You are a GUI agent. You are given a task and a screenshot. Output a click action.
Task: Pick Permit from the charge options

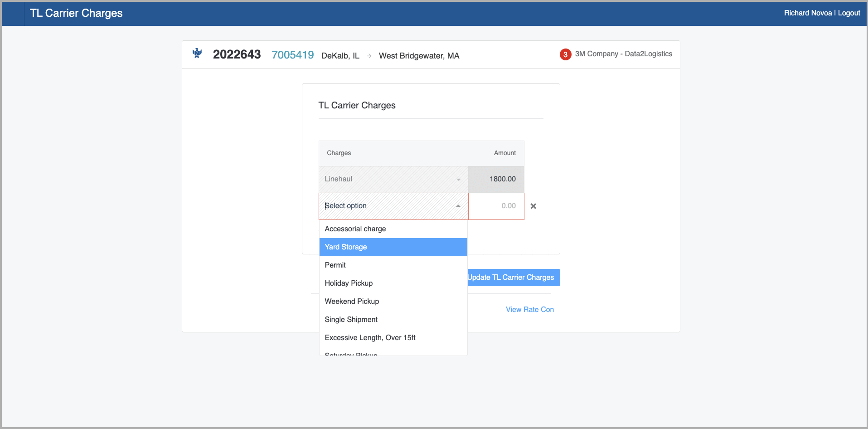click(393, 265)
